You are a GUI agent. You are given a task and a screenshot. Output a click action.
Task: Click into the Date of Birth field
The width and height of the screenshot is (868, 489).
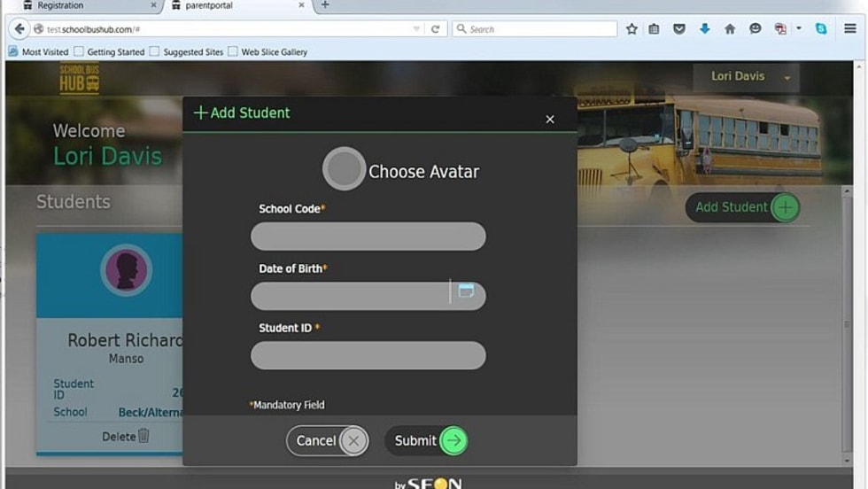[350, 296]
